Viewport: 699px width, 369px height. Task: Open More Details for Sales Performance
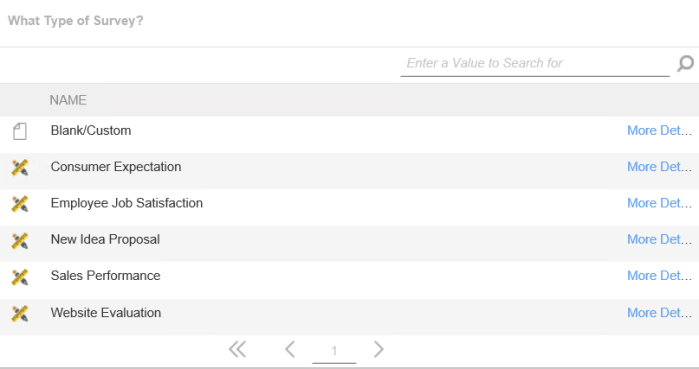[659, 276]
